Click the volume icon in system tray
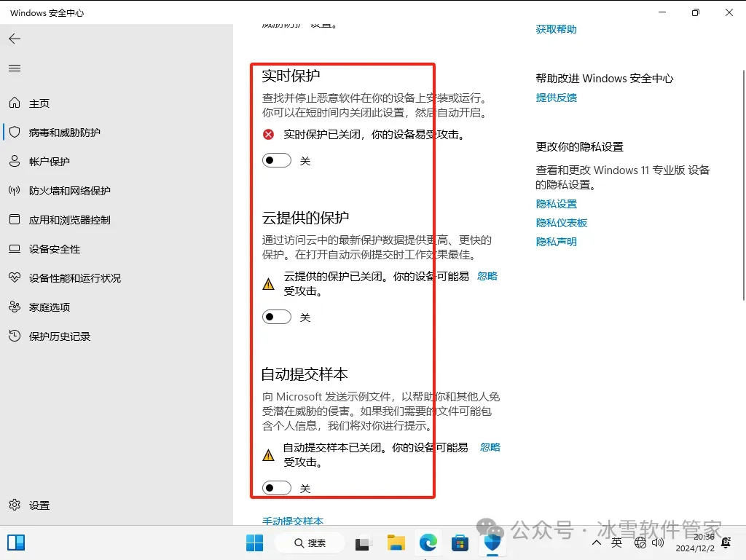 (658, 543)
